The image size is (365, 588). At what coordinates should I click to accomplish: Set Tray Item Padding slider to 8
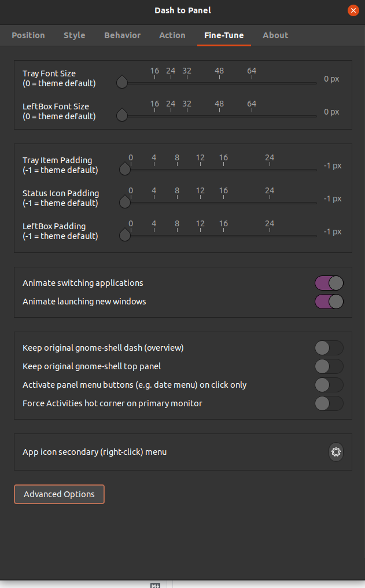click(x=177, y=170)
